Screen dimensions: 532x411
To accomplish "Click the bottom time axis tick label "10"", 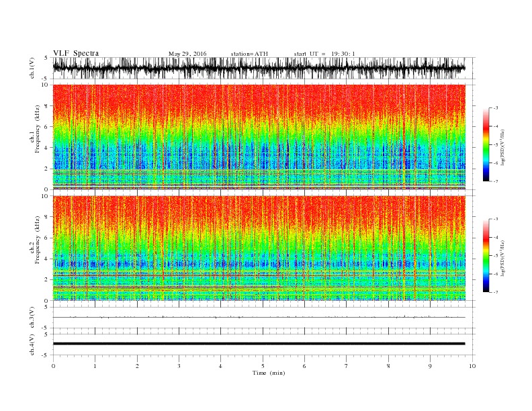I will pos(472,366).
